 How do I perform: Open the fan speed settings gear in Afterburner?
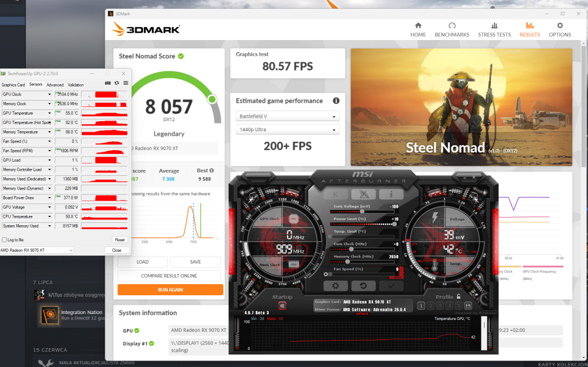pos(326,274)
